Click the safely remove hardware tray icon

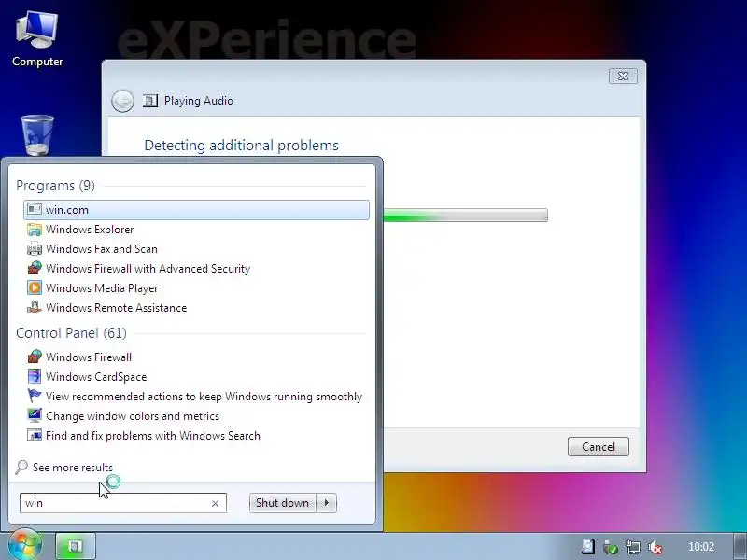tap(611, 547)
